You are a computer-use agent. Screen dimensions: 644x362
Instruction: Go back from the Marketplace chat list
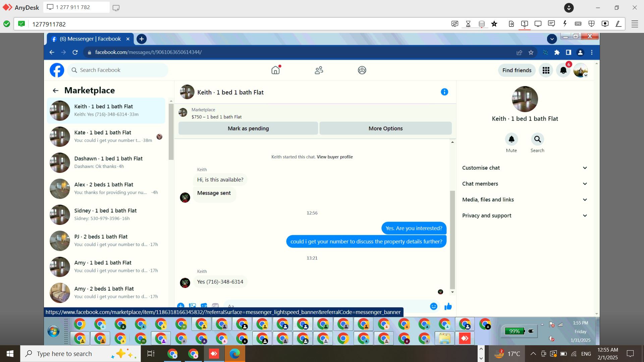point(56,90)
